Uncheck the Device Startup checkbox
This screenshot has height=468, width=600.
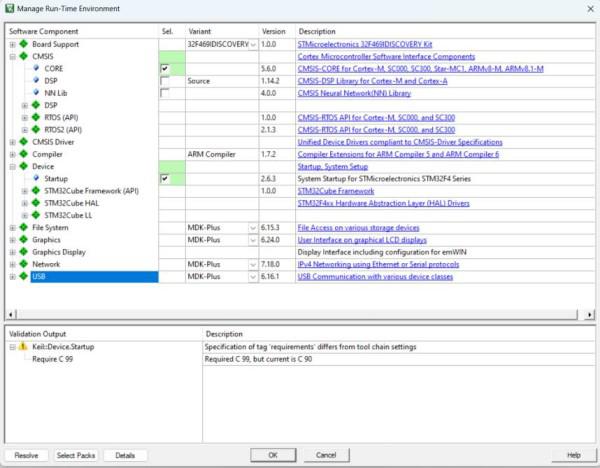(165, 179)
